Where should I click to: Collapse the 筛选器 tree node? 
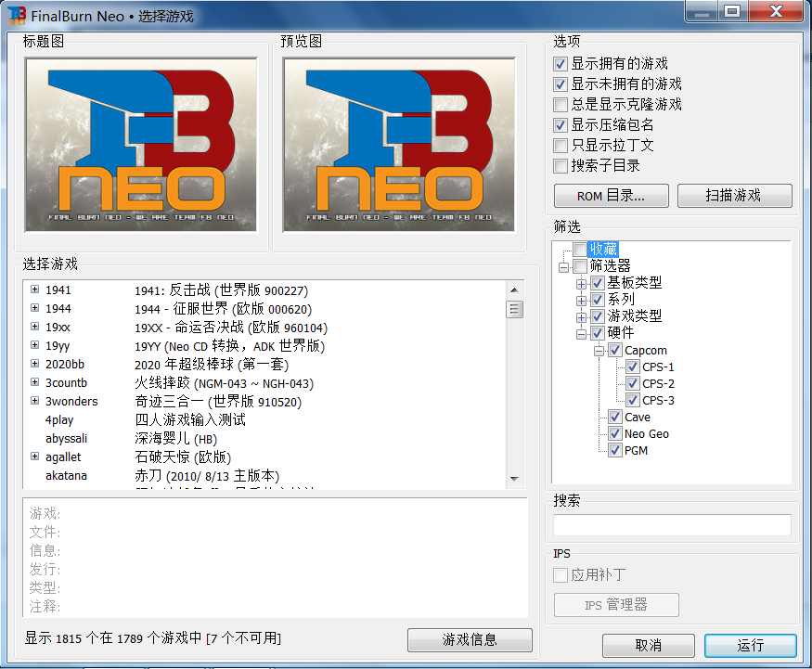click(563, 267)
